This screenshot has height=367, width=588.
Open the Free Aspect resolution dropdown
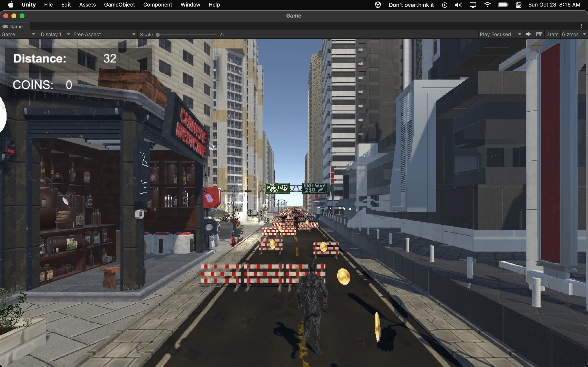coord(104,34)
